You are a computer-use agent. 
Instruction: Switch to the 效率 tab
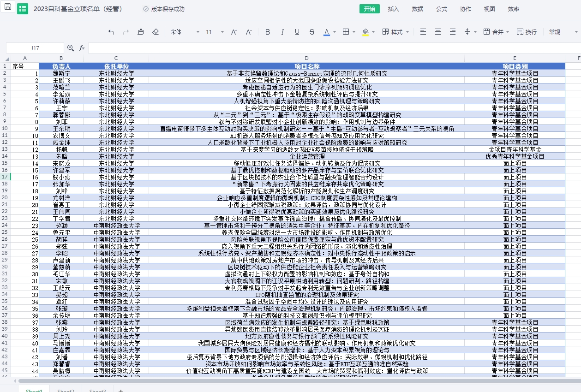(x=514, y=9)
